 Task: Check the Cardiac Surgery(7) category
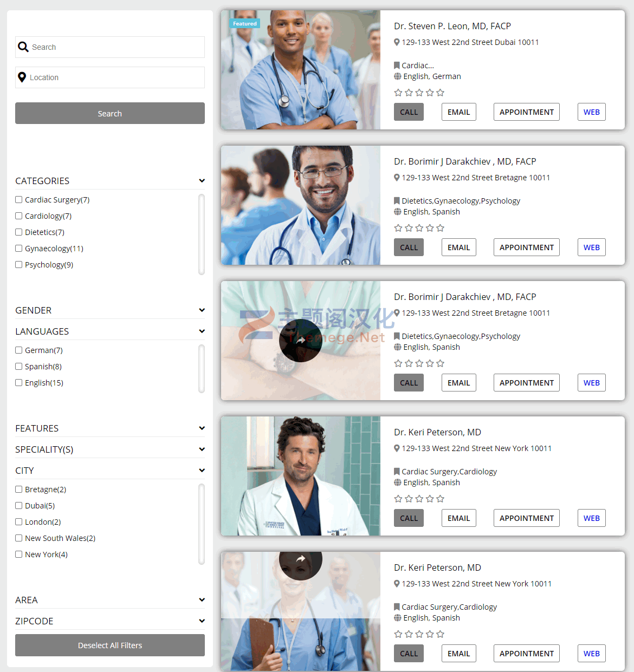click(19, 200)
